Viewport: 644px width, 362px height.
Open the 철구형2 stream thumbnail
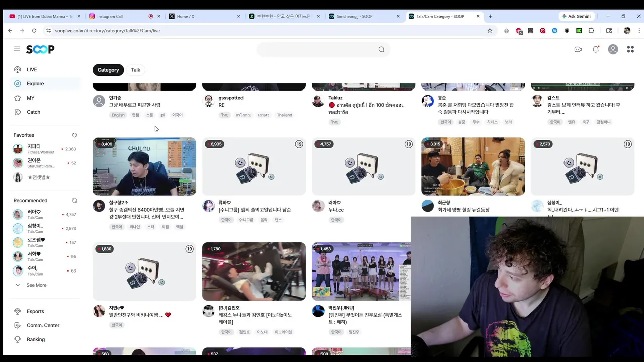(144, 166)
